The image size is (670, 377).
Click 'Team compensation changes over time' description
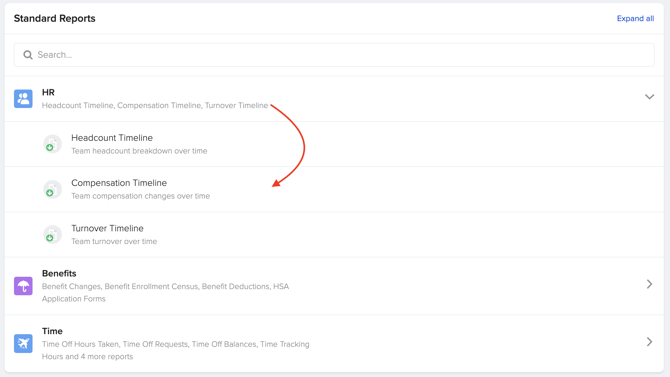pos(140,196)
